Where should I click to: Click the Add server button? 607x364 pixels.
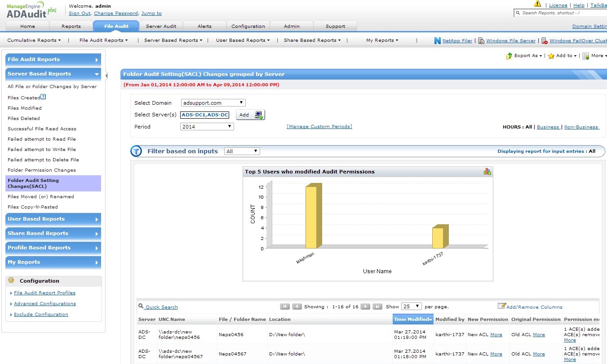click(250, 115)
